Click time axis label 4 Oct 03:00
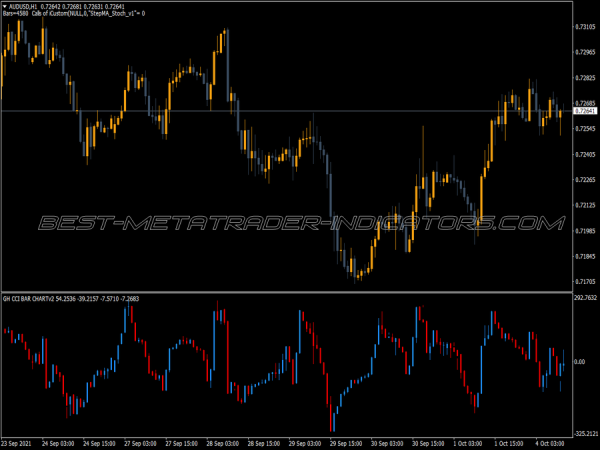 coord(550,443)
